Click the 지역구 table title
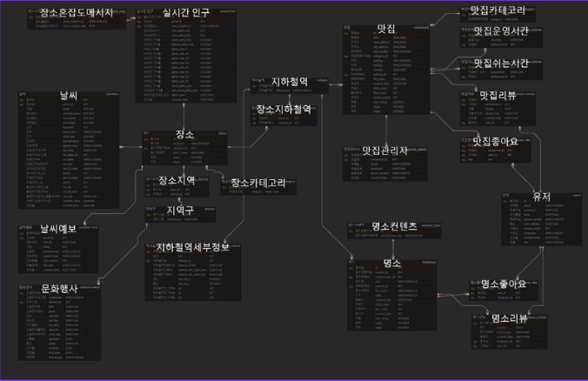The width and height of the screenshot is (588, 381). (x=180, y=211)
